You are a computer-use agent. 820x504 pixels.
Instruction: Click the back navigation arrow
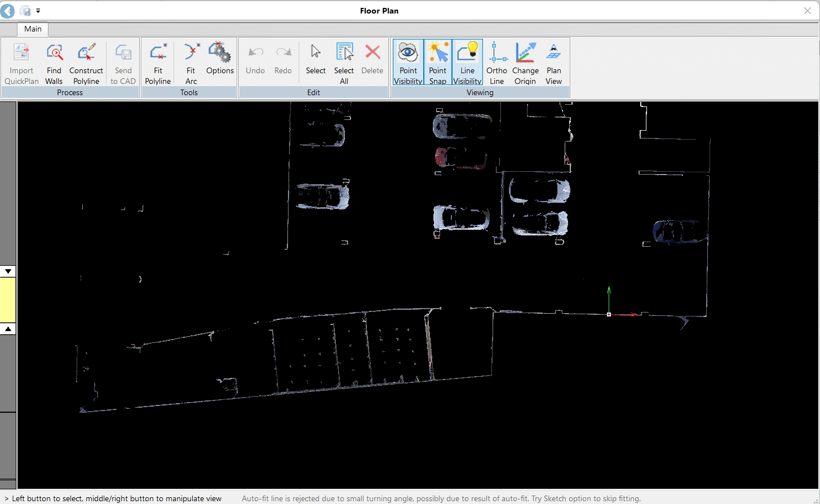(x=7, y=10)
